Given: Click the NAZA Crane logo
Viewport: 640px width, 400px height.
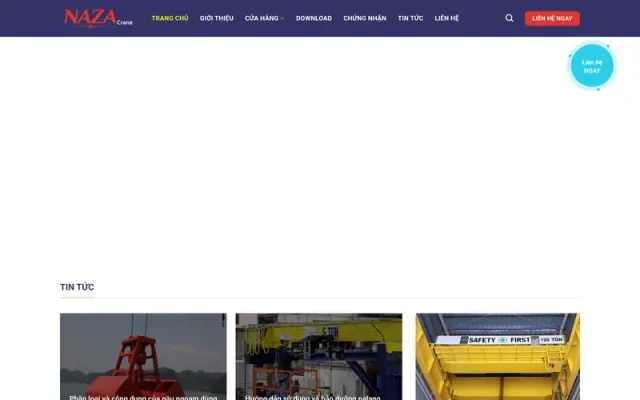Looking at the screenshot, I should [x=98, y=18].
